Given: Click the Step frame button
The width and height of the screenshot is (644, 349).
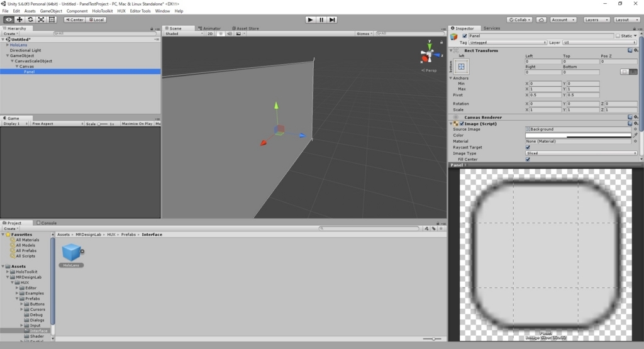Looking at the screenshot, I should coord(332,19).
